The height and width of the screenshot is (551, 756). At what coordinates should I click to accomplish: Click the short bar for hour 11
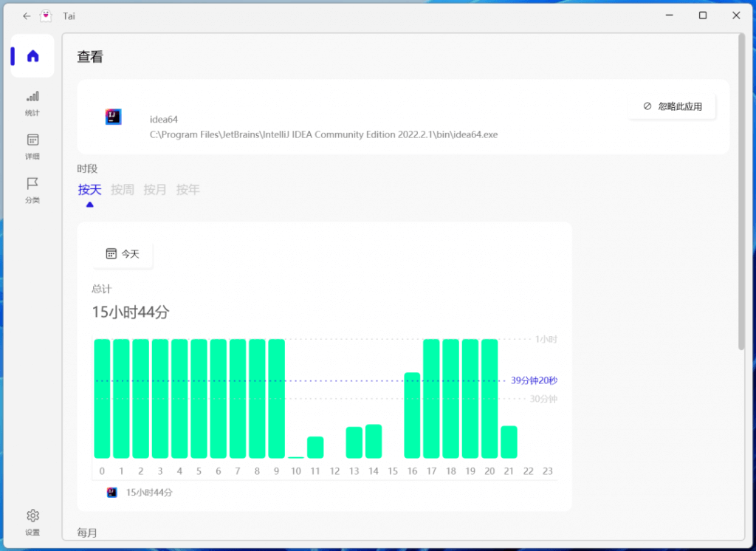click(x=315, y=448)
